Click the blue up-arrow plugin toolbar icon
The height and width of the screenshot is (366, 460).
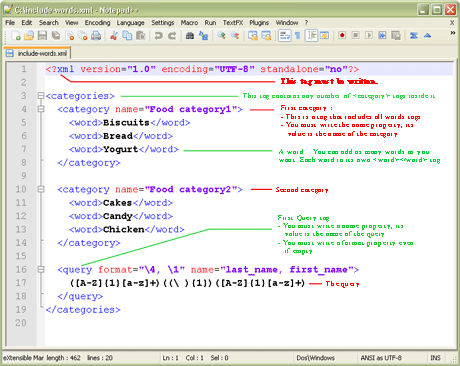[x=427, y=35]
